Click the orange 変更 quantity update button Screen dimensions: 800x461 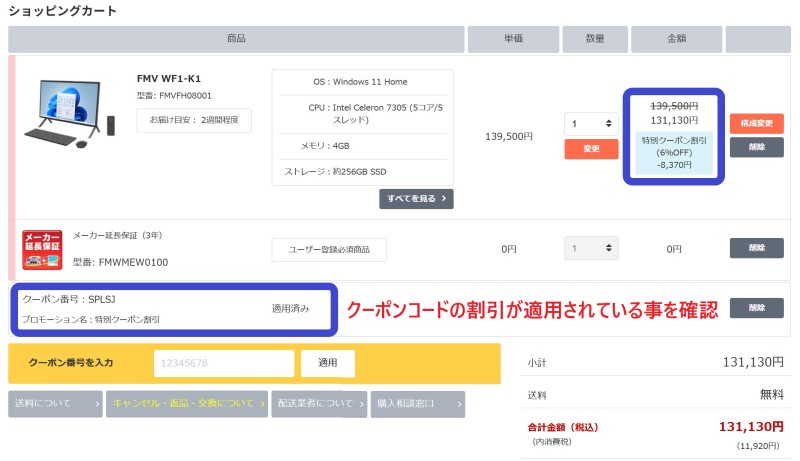(591, 149)
